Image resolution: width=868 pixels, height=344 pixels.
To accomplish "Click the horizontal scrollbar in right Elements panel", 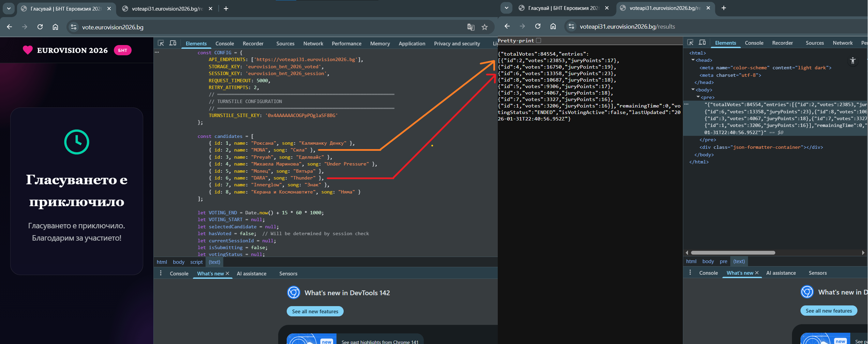I will (x=733, y=253).
